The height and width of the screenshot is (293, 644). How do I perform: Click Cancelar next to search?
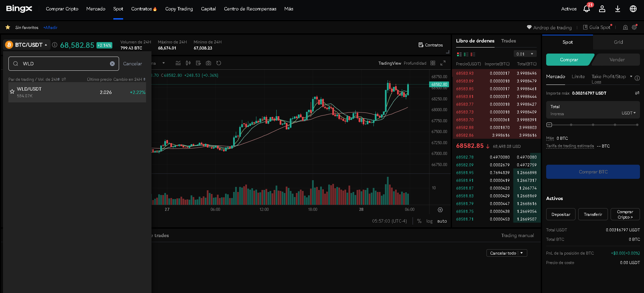[133, 64]
